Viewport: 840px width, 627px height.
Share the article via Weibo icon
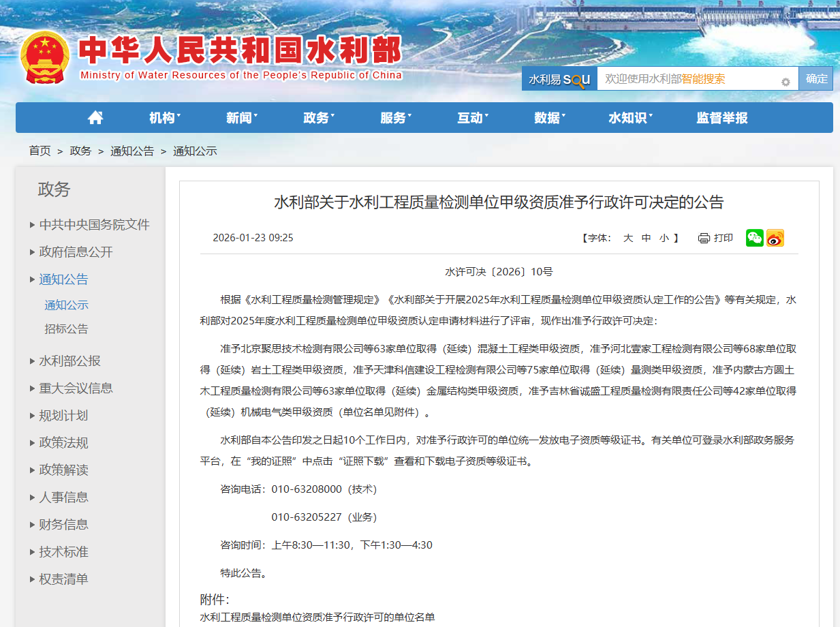pyautogui.click(x=775, y=238)
